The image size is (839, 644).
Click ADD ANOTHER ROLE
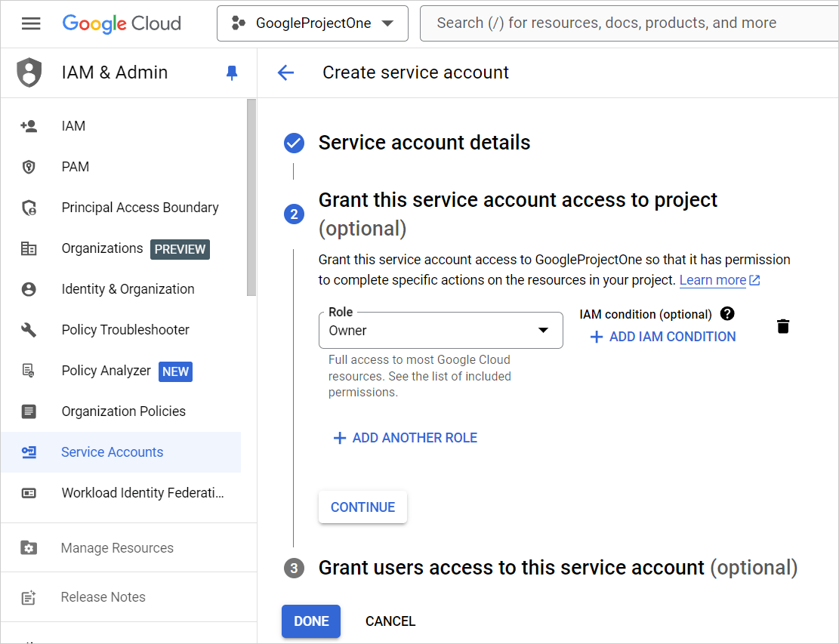[405, 438]
